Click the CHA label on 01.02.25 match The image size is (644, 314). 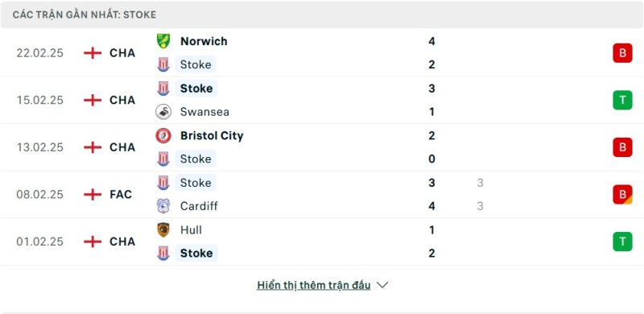pos(122,242)
